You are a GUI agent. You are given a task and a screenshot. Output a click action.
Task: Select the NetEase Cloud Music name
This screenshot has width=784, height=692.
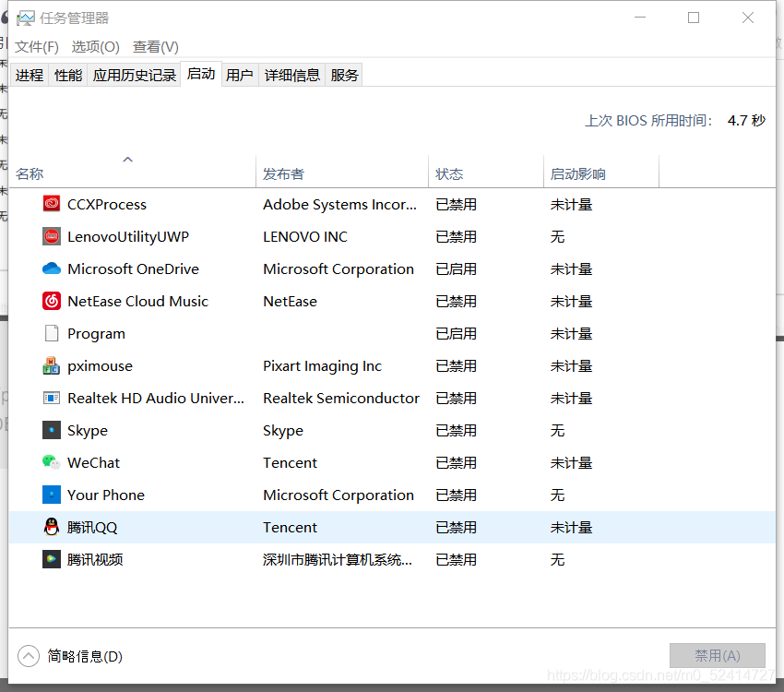pyautogui.click(x=138, y=301)
